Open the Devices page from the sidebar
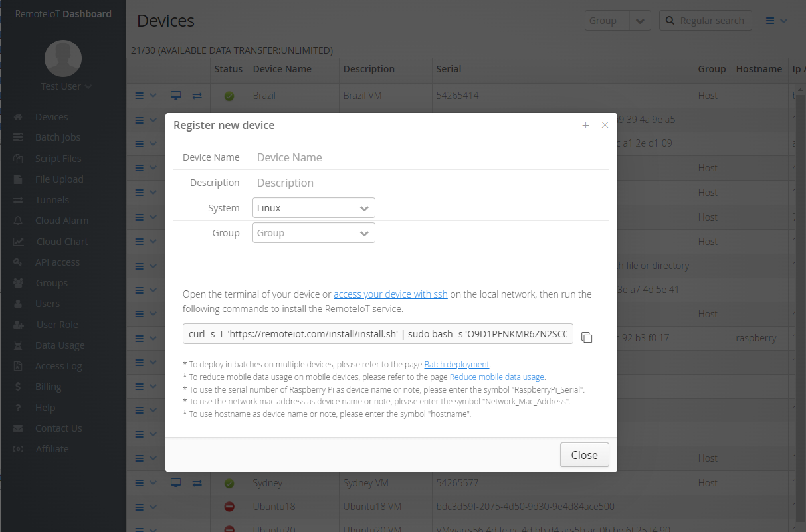Viewport: 806px width, 532px height. (51, 117)
